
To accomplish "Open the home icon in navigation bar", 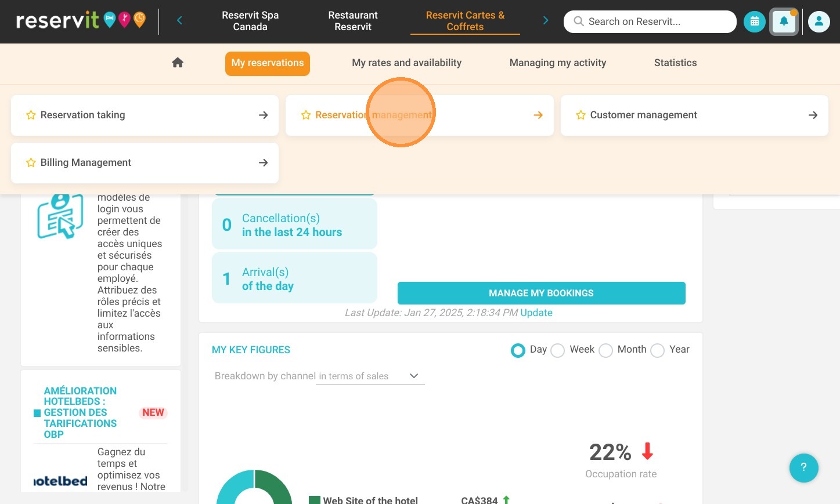I will click(x=178, y=63).
